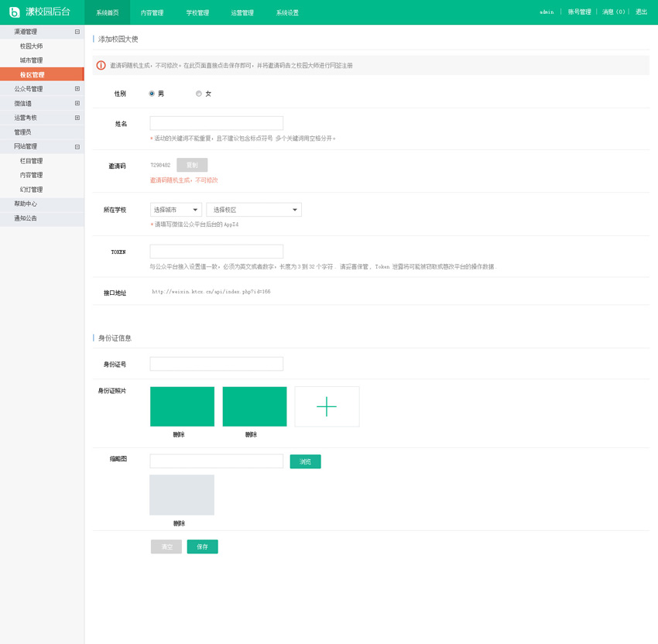The image size is (658, 644).
Task: Select the 男 gender radio button
Action: point(152,94)
